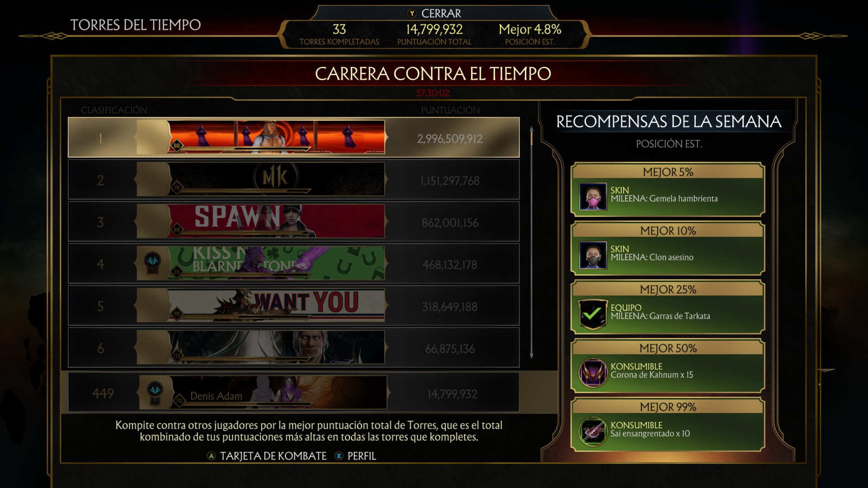Click the Corona de Kahnum consumable icon
Image resolution: width=868 pixels, height=488 pixels.
[593, 373]
